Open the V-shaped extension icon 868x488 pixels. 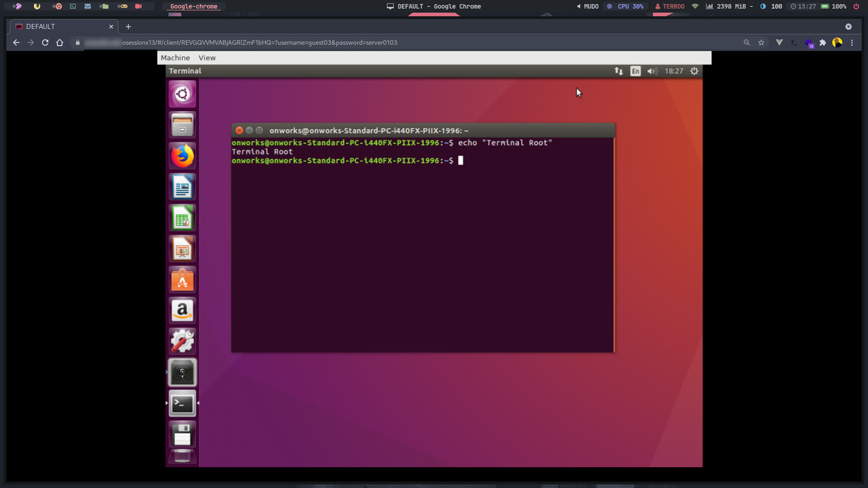779,42
